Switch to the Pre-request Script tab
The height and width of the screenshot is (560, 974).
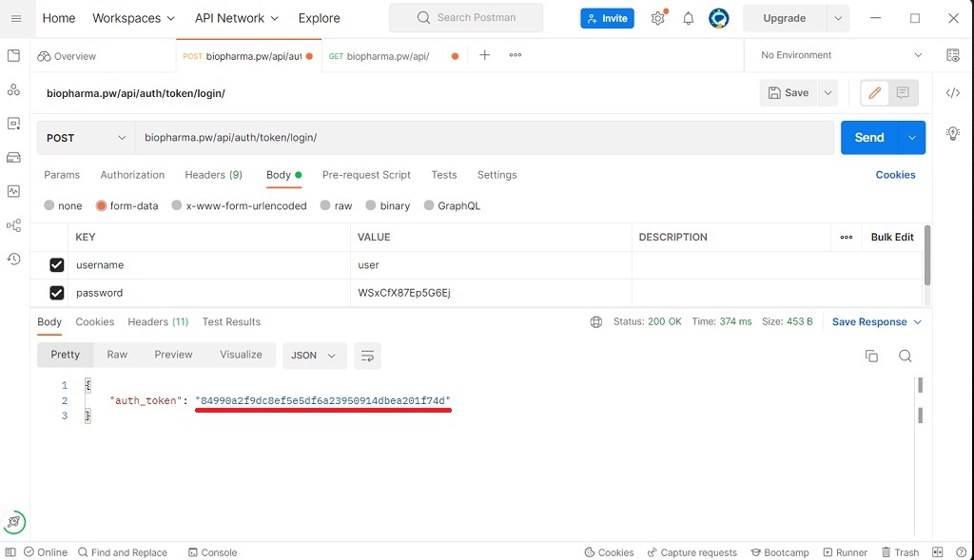pyautogui.click(x=366, y=175)
